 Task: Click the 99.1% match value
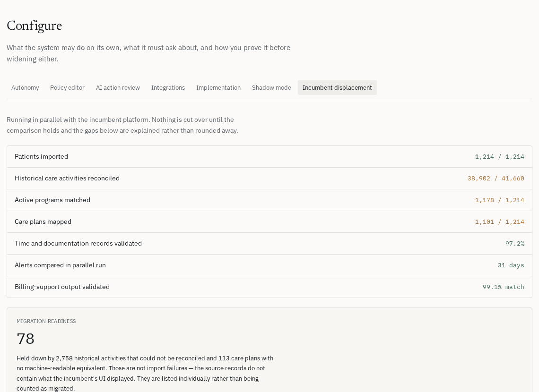click(x=503, y=287)
